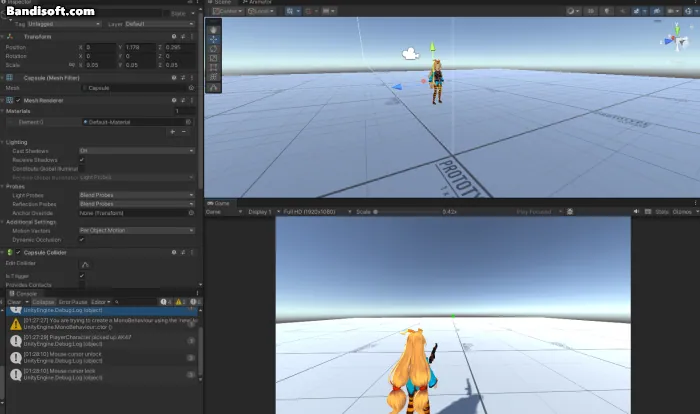The width and height of the screenshot is (700, 414).
Task: Select the Transform tool in Scene toolbar
Action: tap(213, 77)
